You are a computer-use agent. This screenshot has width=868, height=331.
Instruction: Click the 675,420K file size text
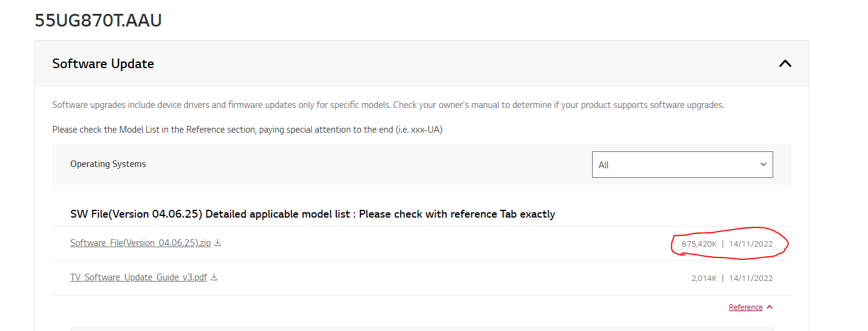pos(699,244)
